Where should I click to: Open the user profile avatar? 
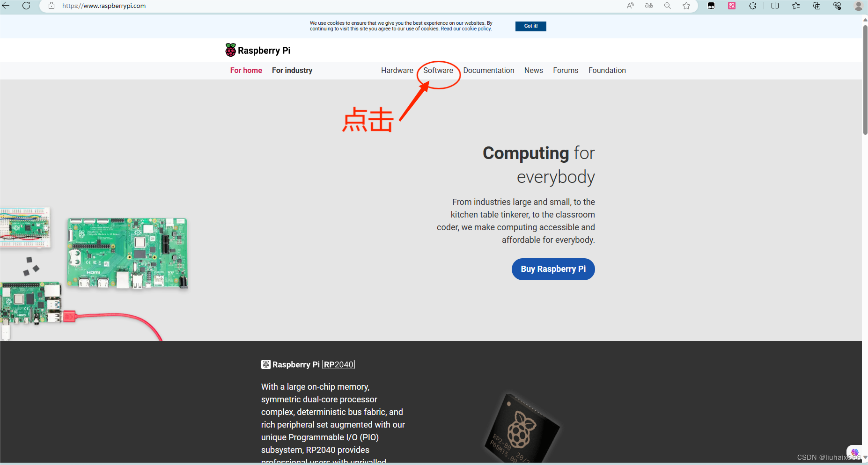pyautogui.click(x=859, y=6)
